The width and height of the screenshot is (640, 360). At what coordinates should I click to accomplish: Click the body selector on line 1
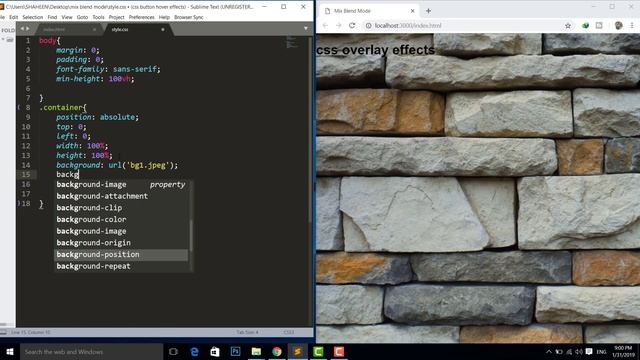[47, 40]
